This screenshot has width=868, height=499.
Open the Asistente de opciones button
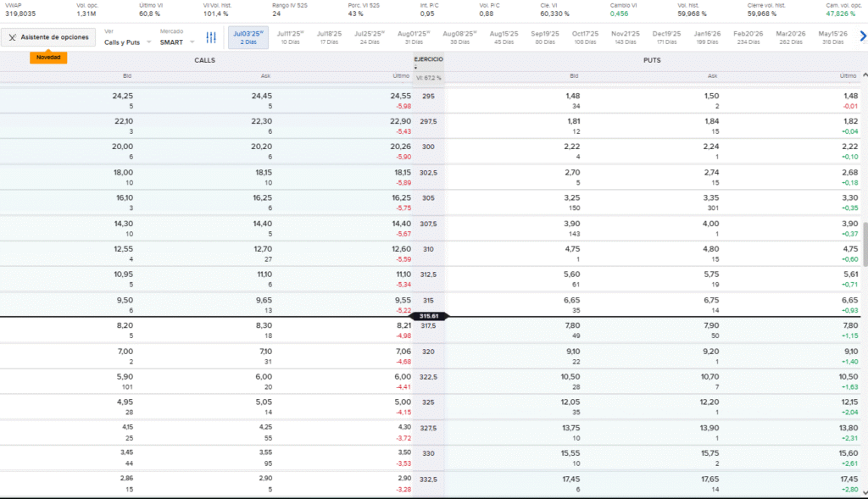(x=47, y=37)
